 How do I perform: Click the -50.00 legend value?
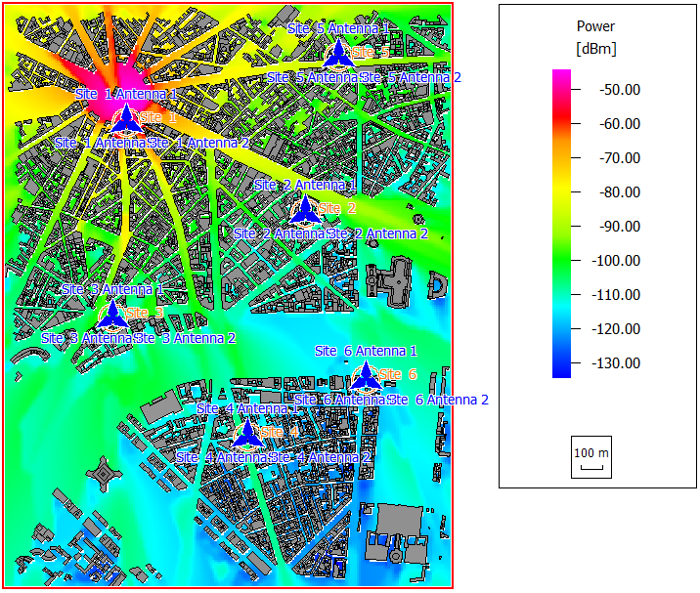pos(618,90)
